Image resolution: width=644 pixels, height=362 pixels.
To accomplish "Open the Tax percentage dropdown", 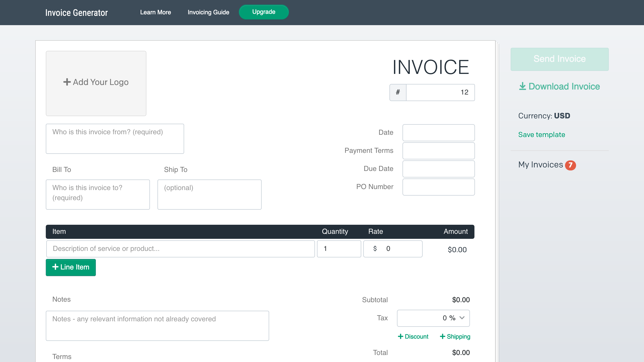I will coord(462,318).
